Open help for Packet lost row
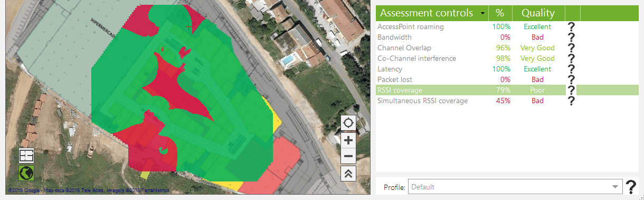644x200 pixels. (x=571, y=80)
